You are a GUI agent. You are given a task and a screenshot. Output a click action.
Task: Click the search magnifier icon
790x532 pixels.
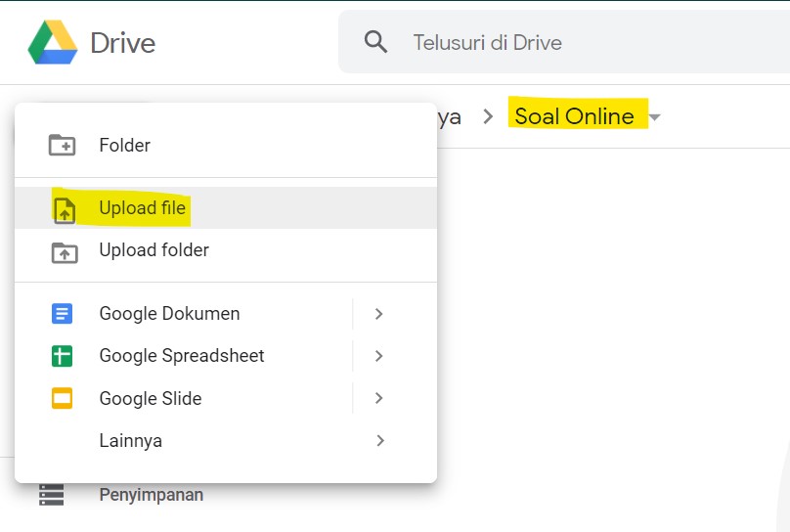click(x=375, y=42)
